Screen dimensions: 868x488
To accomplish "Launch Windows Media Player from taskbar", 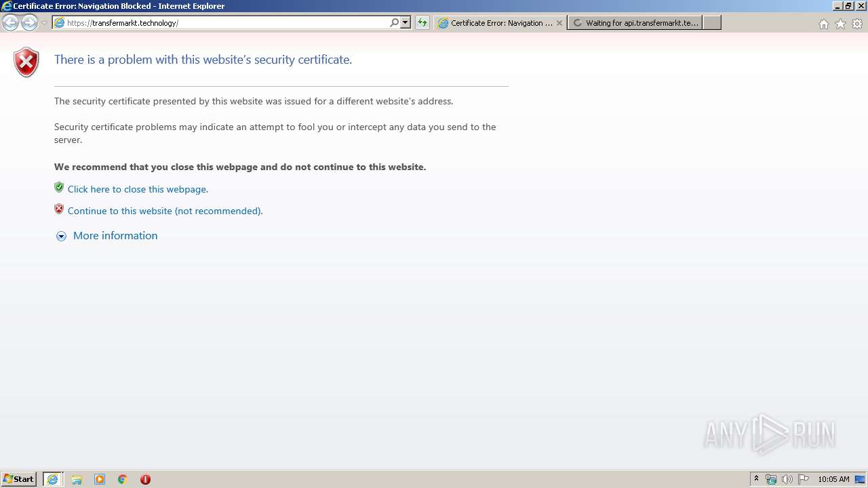I will pos(100,479).
